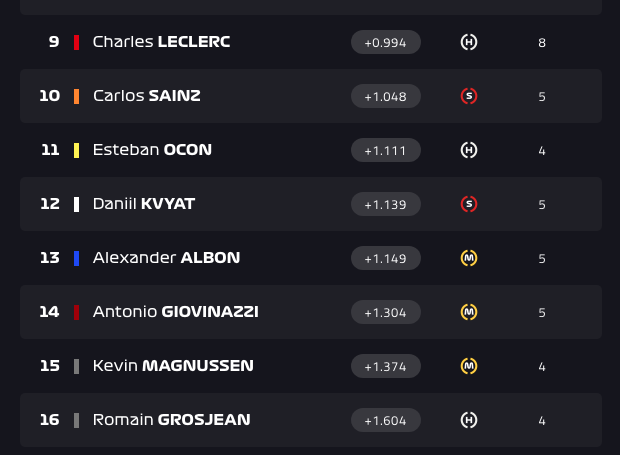Click the hard tyre icon for Ocon
Screen dimensions: 620x455
point(469,150)
